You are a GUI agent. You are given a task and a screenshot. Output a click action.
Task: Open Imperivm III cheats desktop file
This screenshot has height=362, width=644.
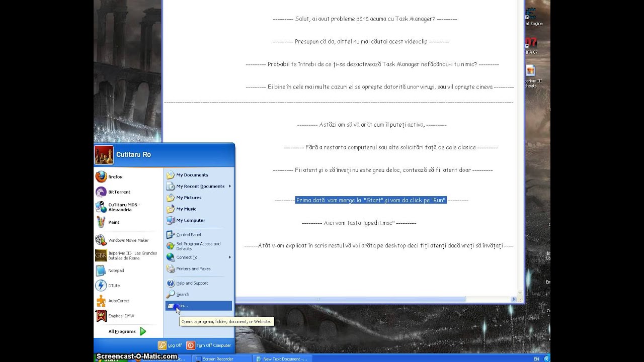(x=533, y=76)
